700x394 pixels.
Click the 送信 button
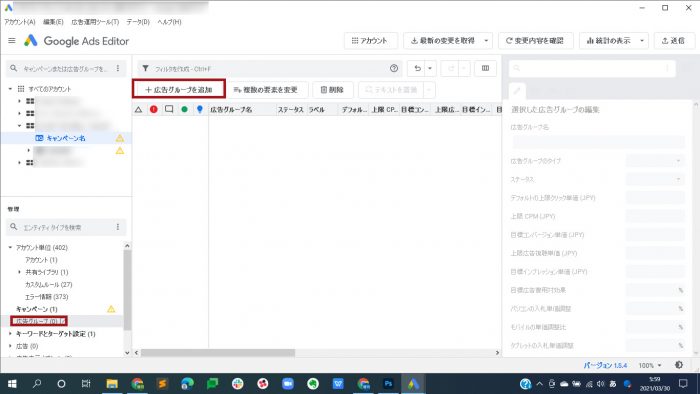tap(674, 41)
